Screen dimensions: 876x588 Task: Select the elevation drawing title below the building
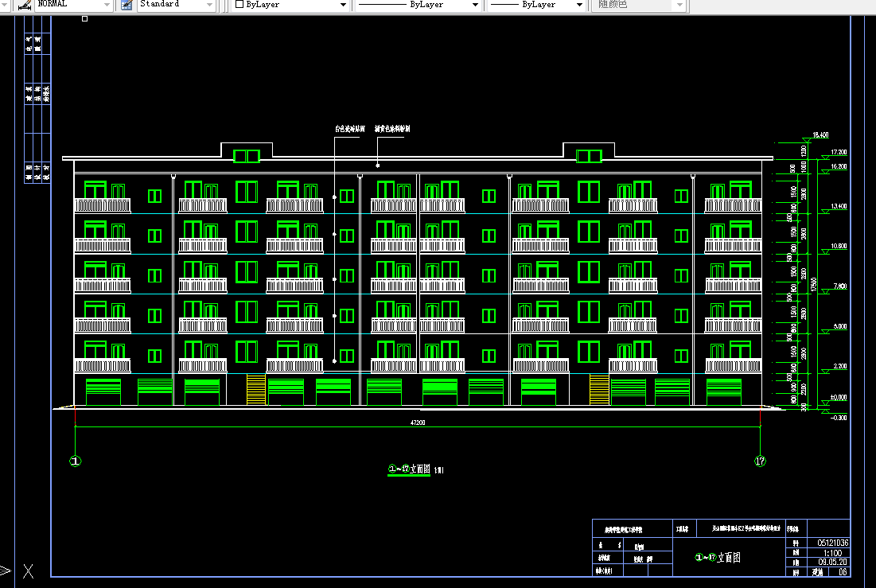pyautogui.click(x=410, y=469)
